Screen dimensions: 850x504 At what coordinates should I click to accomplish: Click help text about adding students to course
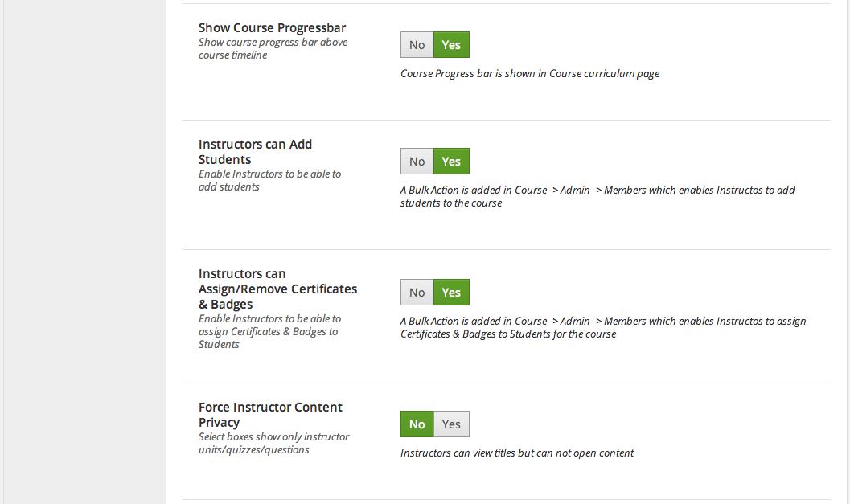[x=597, y=196]
